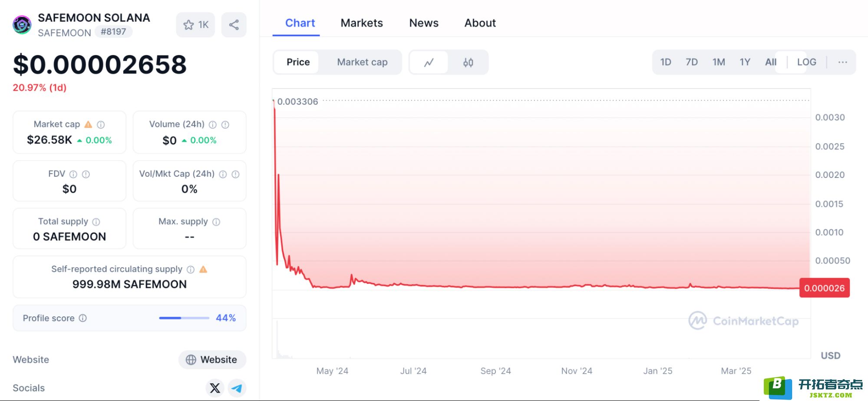Click the USD currency label on chart
Viewport: 868px width, 401px height.
pyautogui.click(x=830, y=356)
